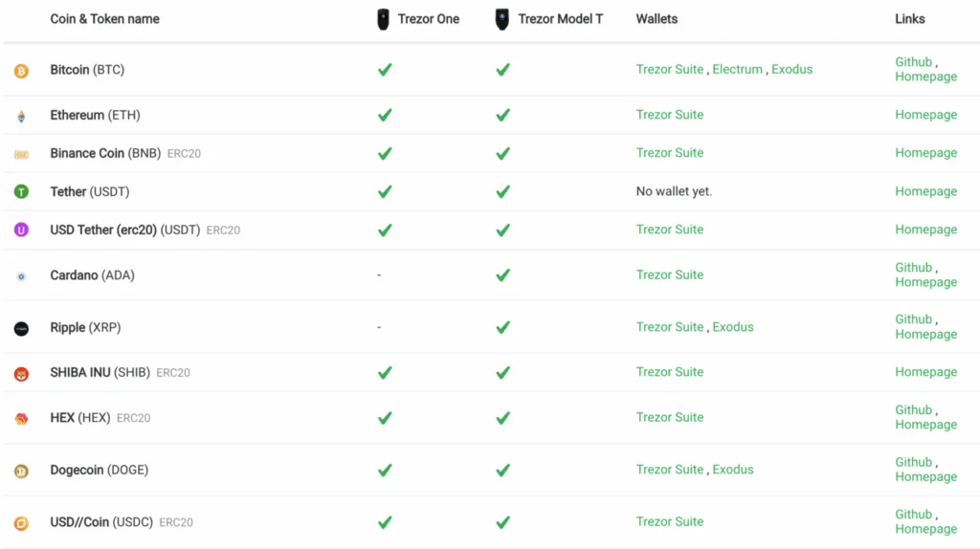
Task: Click the ERC20 tag beside Binance Coin
Action: pyautogui.click(x=184, y=154)
